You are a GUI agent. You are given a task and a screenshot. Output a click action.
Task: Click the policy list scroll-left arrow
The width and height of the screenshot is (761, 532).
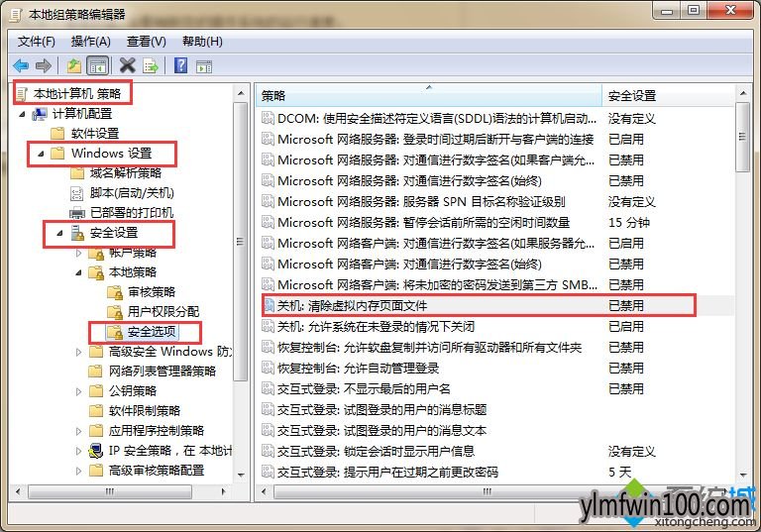tap(264, 491)
